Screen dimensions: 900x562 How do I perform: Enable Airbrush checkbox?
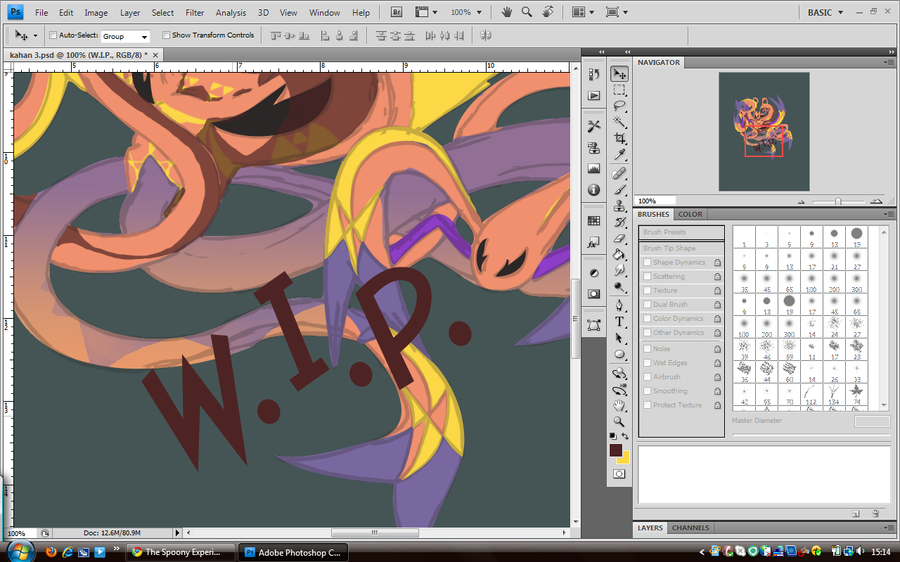click(647, 377)
